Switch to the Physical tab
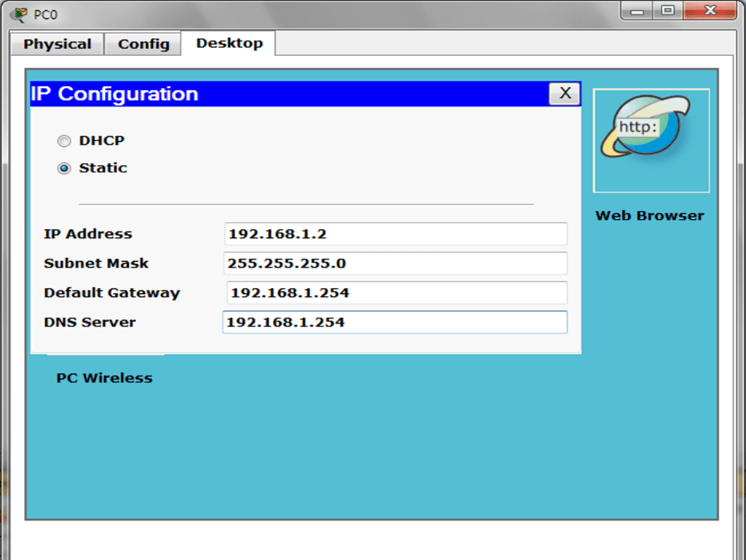Image resolution: width=746 pixels, height=560 pixels. [57, 44]
